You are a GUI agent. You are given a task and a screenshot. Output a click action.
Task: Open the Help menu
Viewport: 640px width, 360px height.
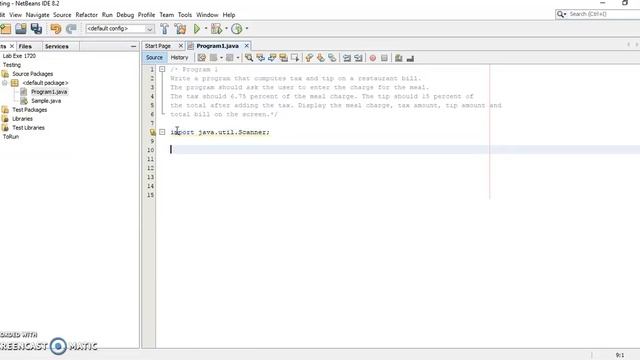[x=229, y=15]
